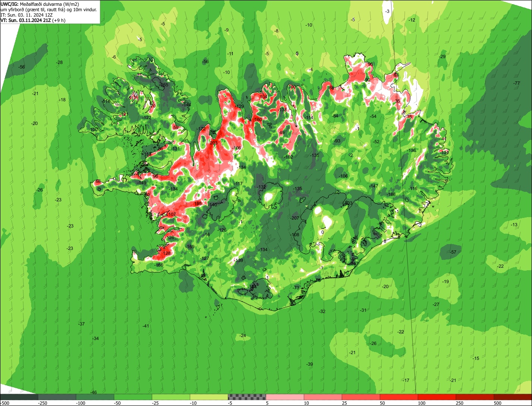Pick the legend swatch between -250 and -100
532x406 pixels.
(57, 397)
